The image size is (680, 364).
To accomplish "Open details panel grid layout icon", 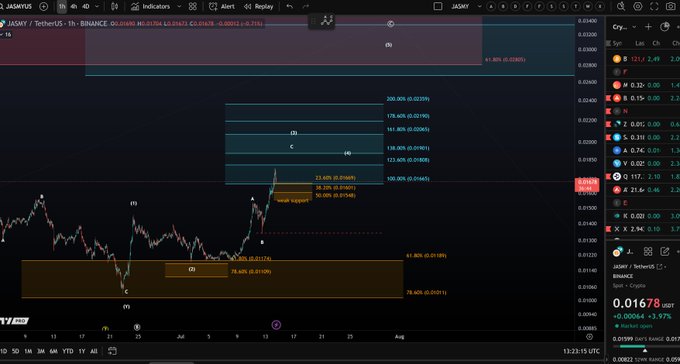I will 648,252.
